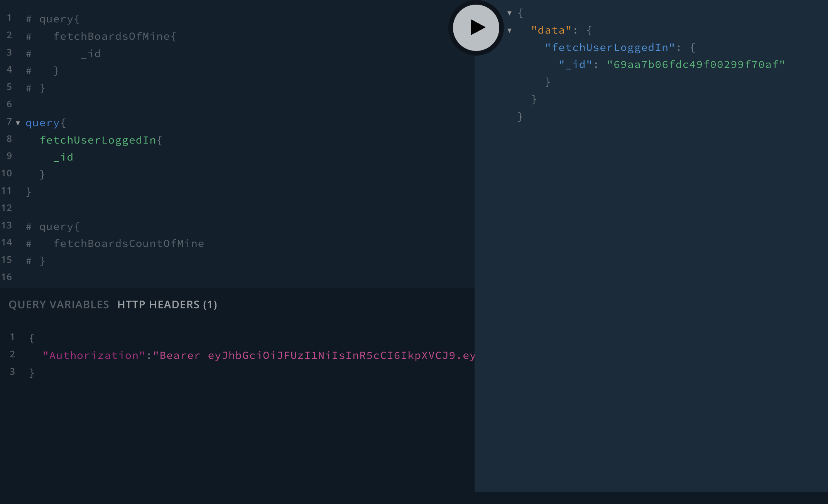Click fetchUserLoggedIn field in query editor
The image size is (828, 504).
point(98,140)
